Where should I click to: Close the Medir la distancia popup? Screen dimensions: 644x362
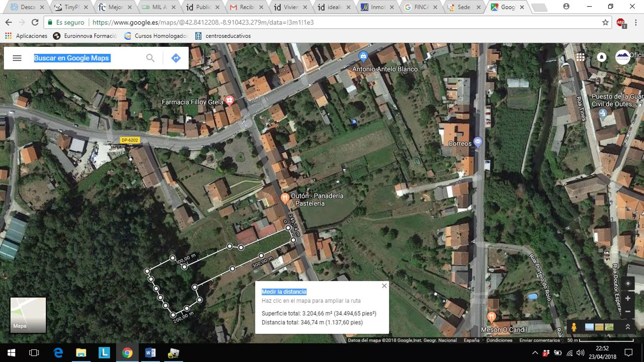(384, 286)
